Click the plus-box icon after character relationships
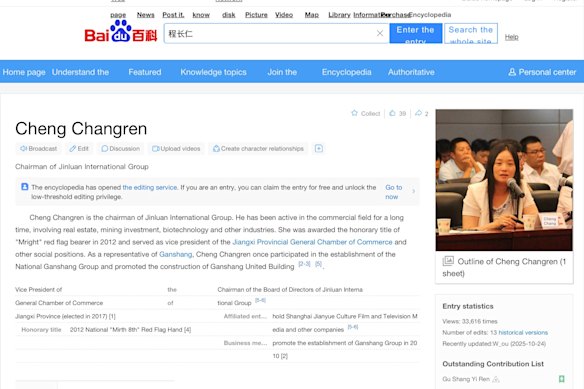Screen dimensions: 584x389 click(x=319, y=149)
